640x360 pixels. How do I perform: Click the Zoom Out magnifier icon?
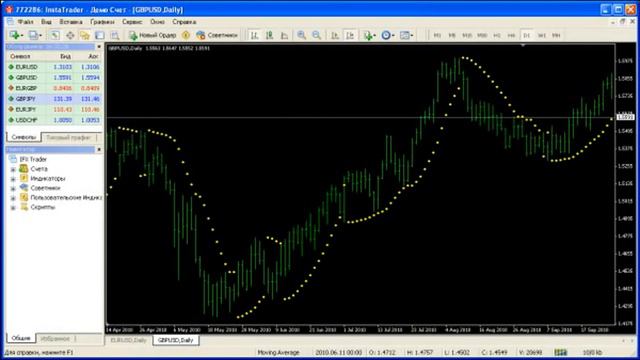coord(316,36)
